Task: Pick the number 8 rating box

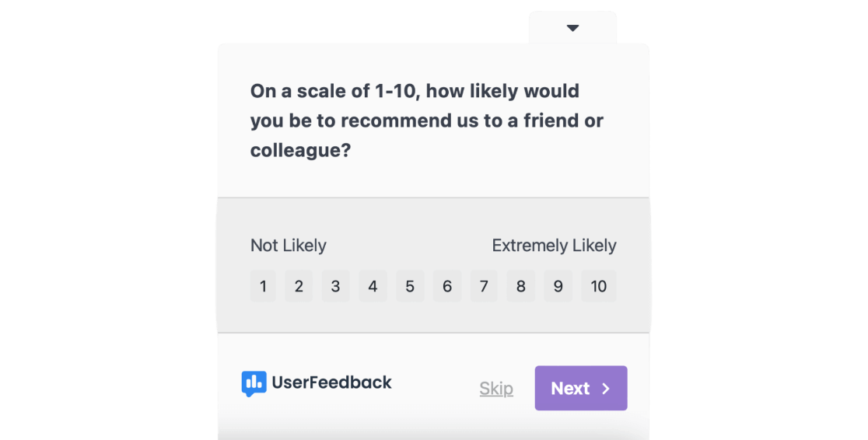Action: pos(521,286)
